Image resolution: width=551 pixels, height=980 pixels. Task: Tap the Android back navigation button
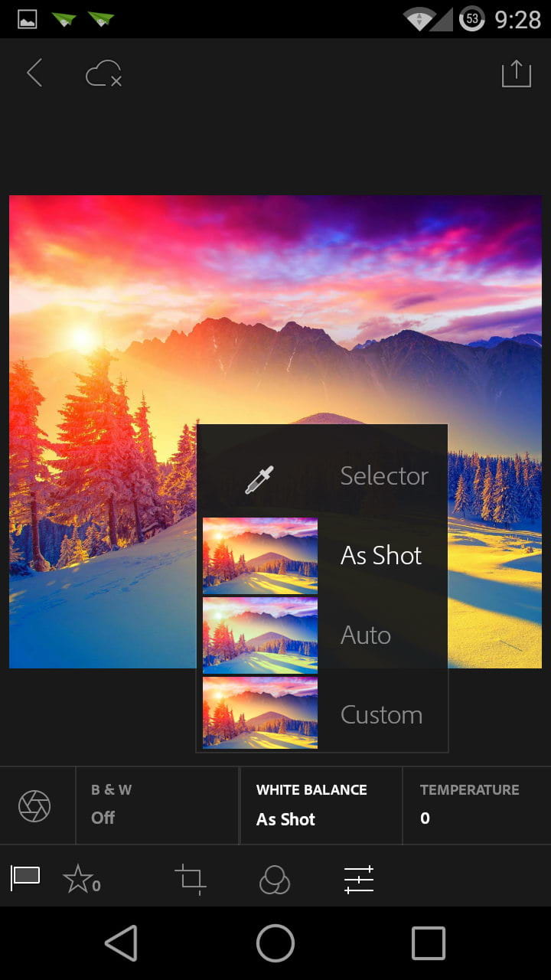(x=122, y=942)
